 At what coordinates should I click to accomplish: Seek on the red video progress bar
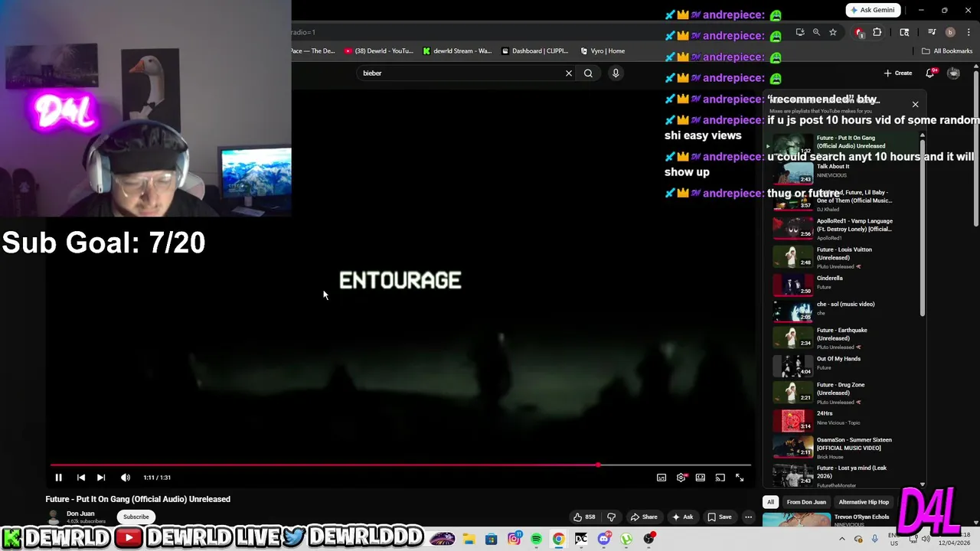[400, 465]
